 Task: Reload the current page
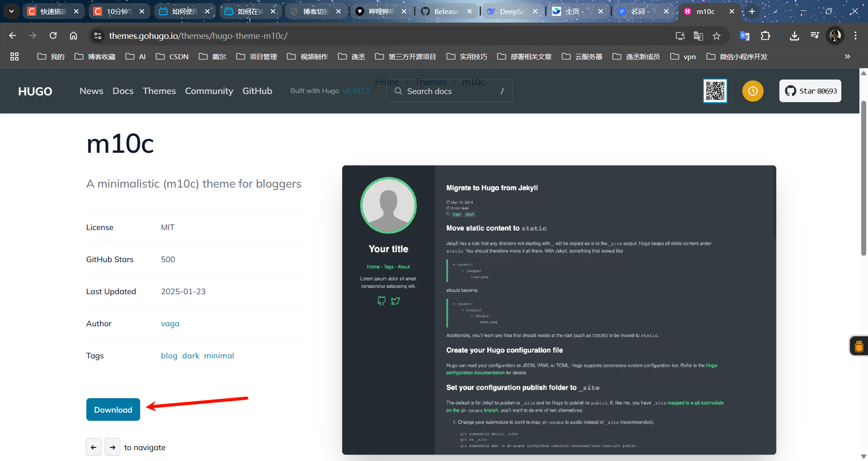[53, 36]
